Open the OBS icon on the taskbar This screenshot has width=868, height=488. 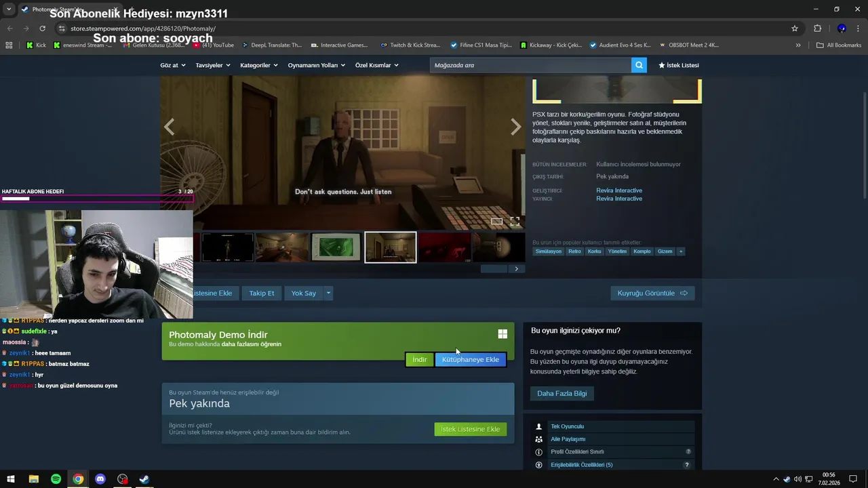(x=122, y=479)
